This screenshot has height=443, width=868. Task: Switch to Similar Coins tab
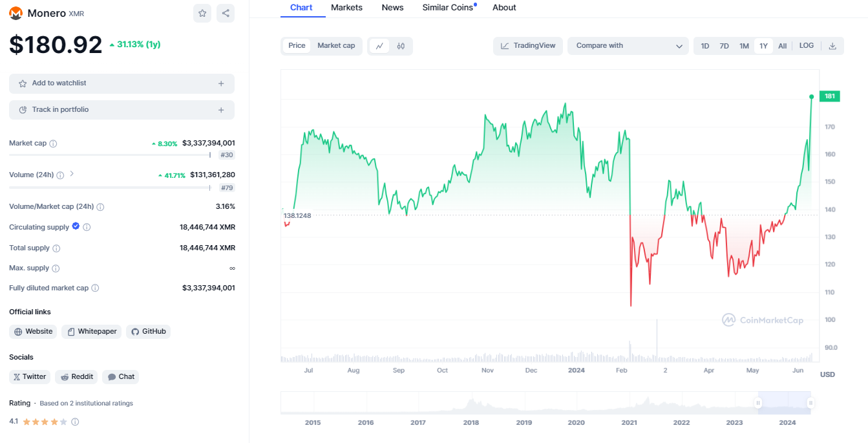coord(448,8)
